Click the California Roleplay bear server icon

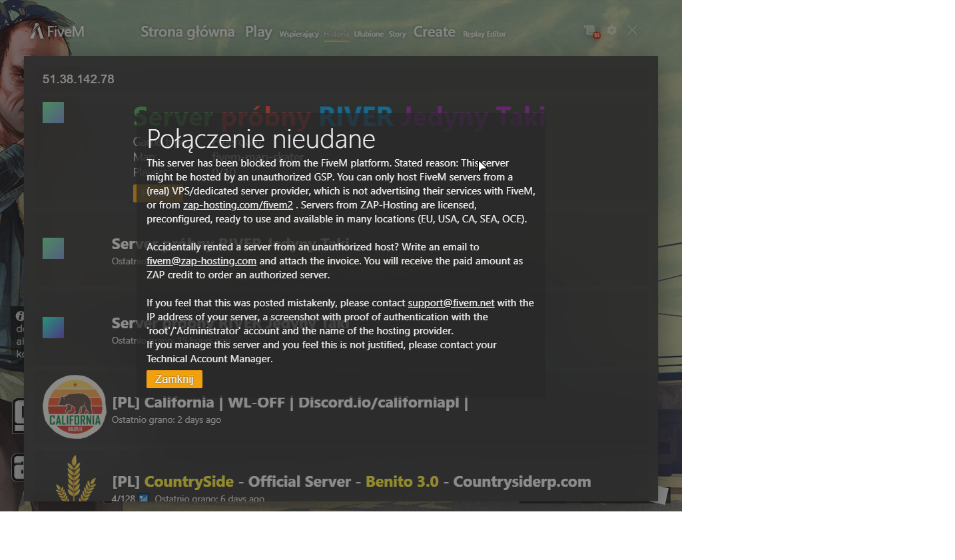click(x=75, y=407)
